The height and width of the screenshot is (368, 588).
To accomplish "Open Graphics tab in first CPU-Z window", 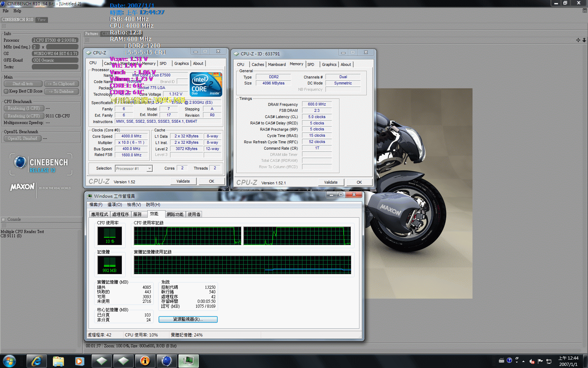I will tap(181, 63).
